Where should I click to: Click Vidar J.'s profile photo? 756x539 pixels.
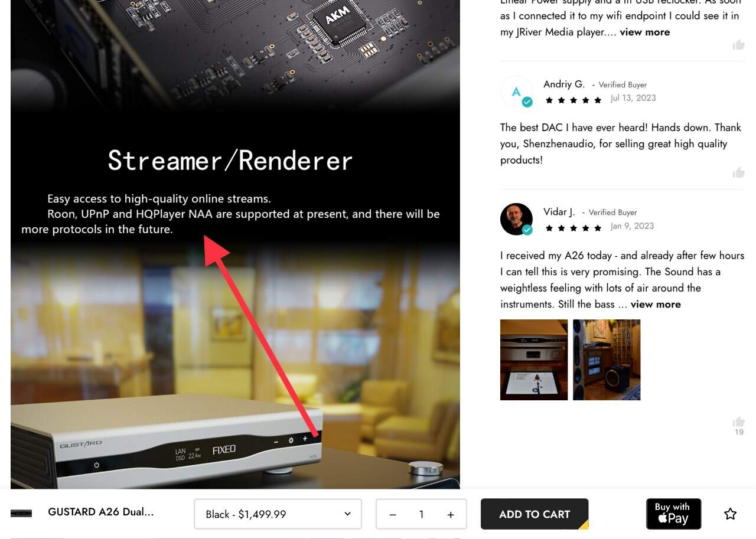[516, 219]
